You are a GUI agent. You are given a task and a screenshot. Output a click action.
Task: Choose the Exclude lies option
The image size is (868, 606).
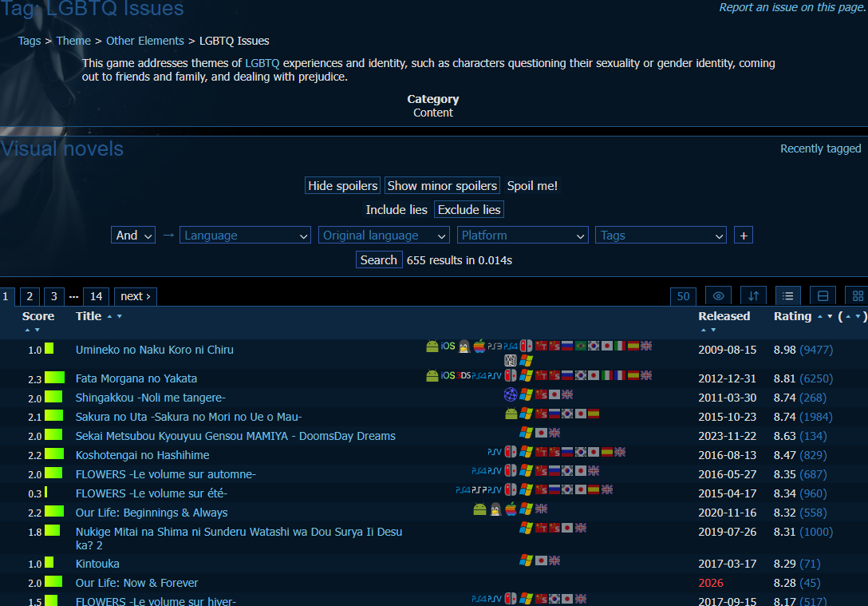[x=469, y=209]
